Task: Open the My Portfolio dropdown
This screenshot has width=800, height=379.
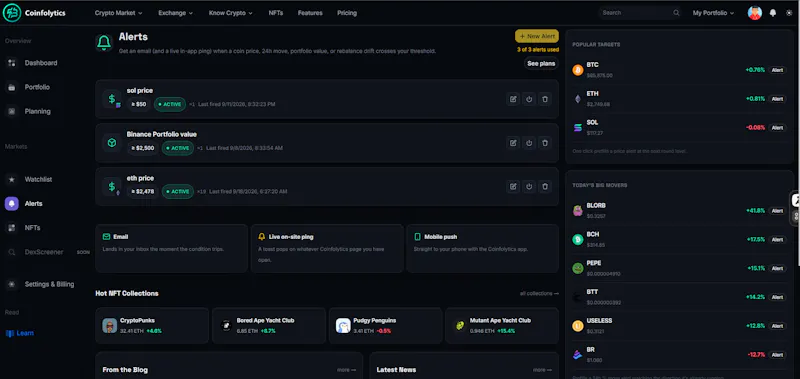Action: tap(713, 13)
